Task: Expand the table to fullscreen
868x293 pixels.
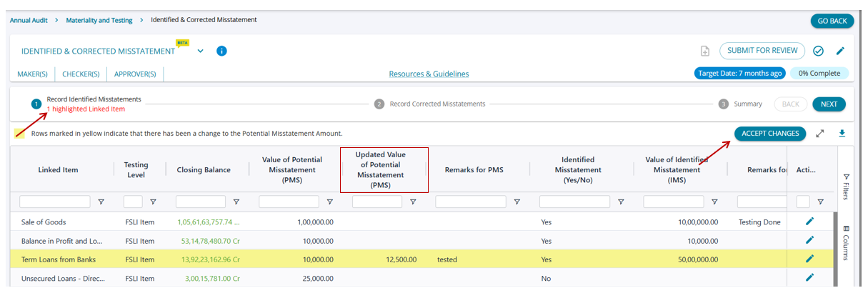Action: pos(820,134)
